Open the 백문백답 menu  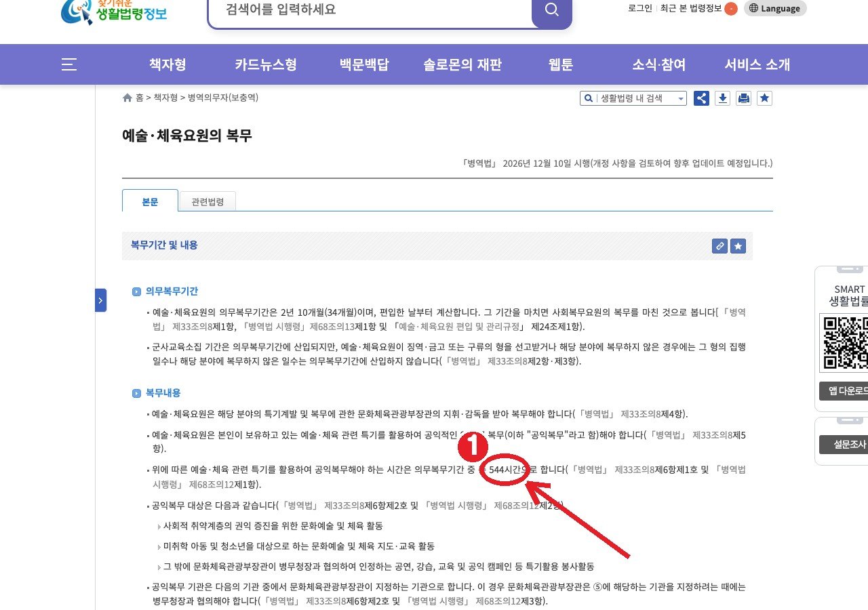(x=364, y=64)
